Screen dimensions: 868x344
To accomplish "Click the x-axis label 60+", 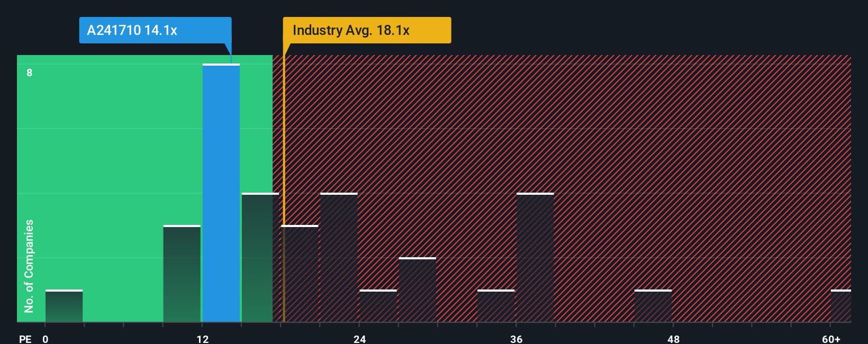I will point(831,339).
